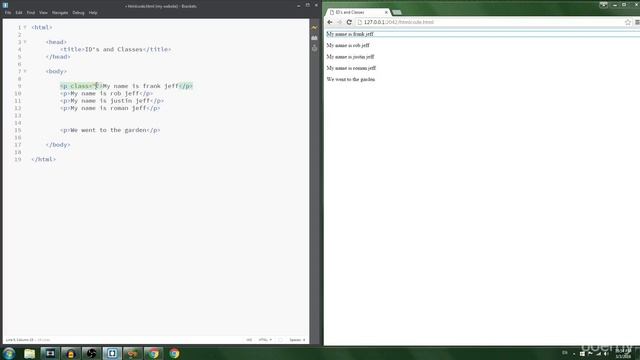Bookmark this page with the star icon
The height and width of the screenshot is (360, 640).
tap(628, 22)
